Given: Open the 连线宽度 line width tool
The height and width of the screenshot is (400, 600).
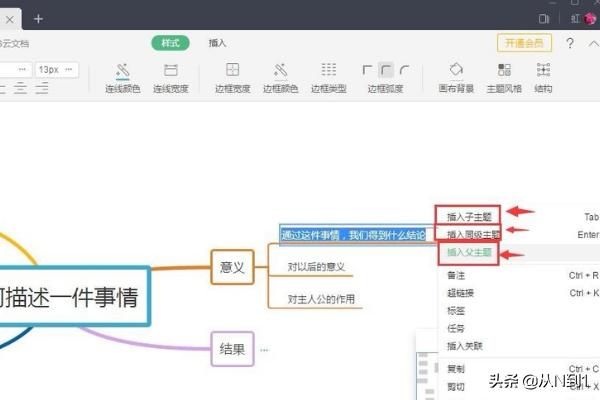Looking at the screenshot, I should tap(171, 78).
